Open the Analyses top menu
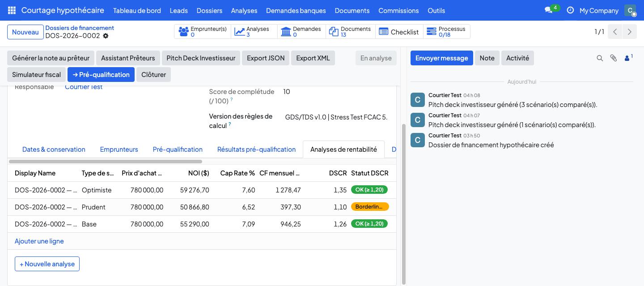Viewport: 644px width, 286px height. point(244,10)
